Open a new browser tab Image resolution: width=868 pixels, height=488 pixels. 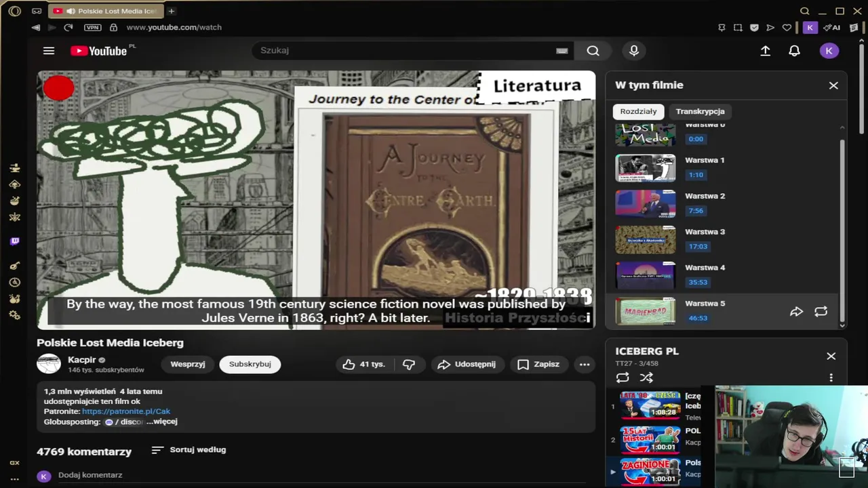click(x=172, y=11)
